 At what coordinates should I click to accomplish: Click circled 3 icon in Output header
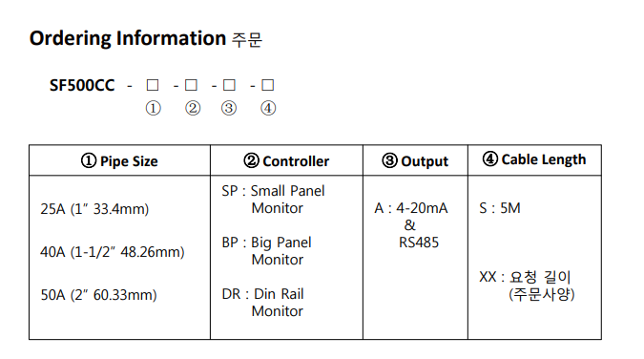pyautogui.click(x=390, y=160)
